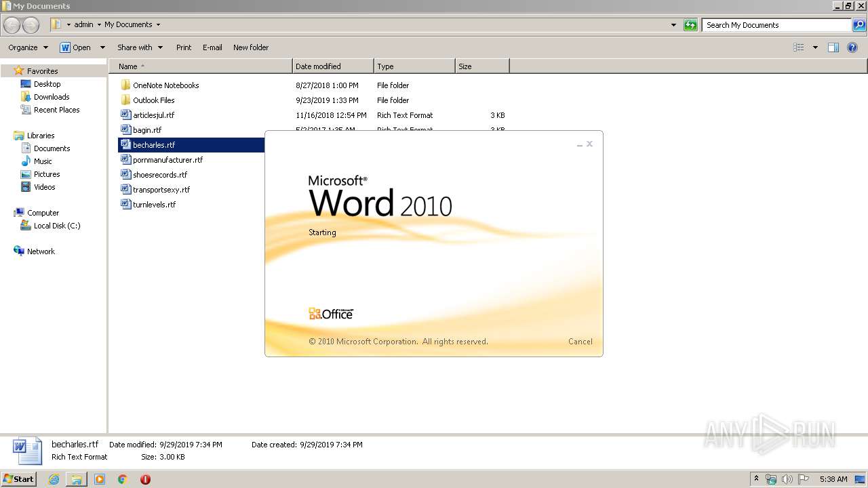Click in Search My Documents field
The height and width of the screenshot is (488, 868).
777,25
